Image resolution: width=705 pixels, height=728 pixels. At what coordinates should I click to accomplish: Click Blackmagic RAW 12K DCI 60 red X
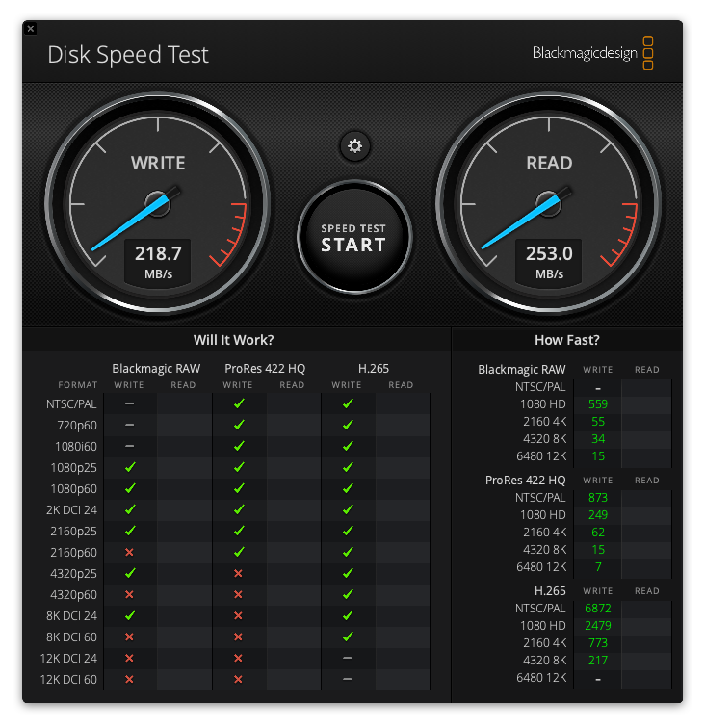click(x=129, y=679)
